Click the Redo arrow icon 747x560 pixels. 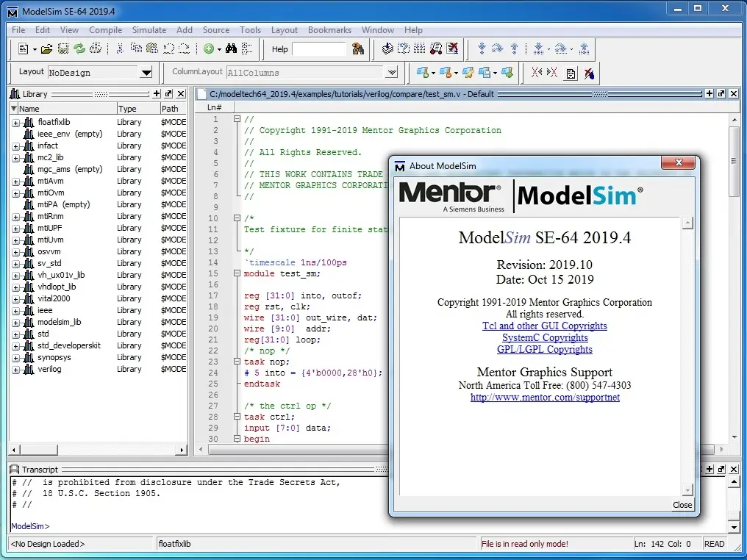184,49
